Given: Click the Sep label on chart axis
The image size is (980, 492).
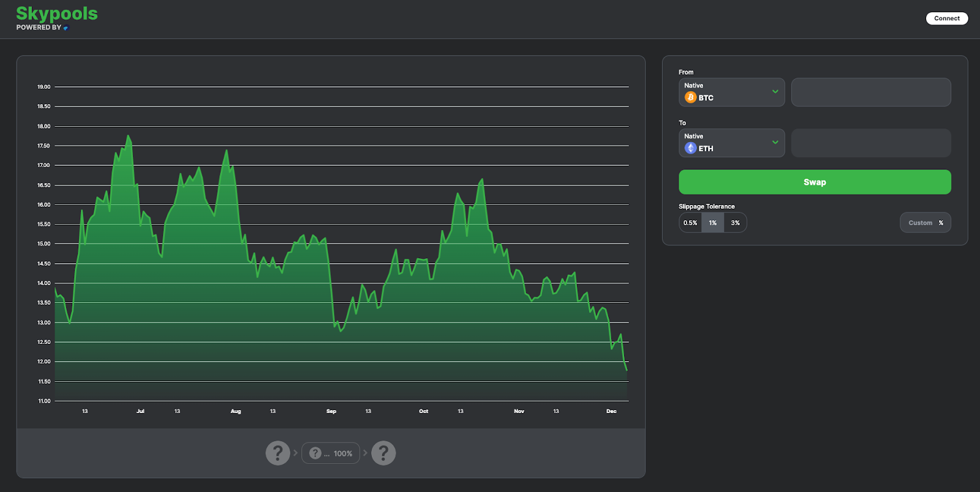Looking at the screenshot, I should (x=331, y=411).
